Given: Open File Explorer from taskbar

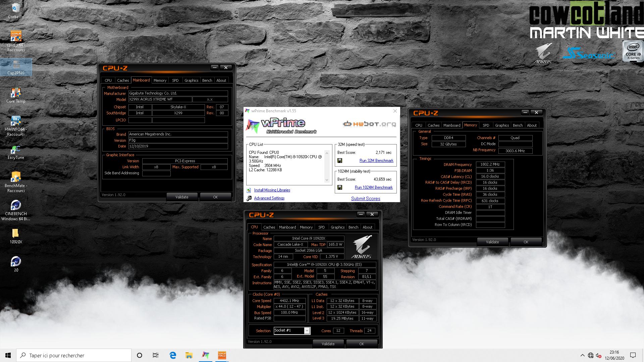Looking at the screenshot, I should pos(189,355).
